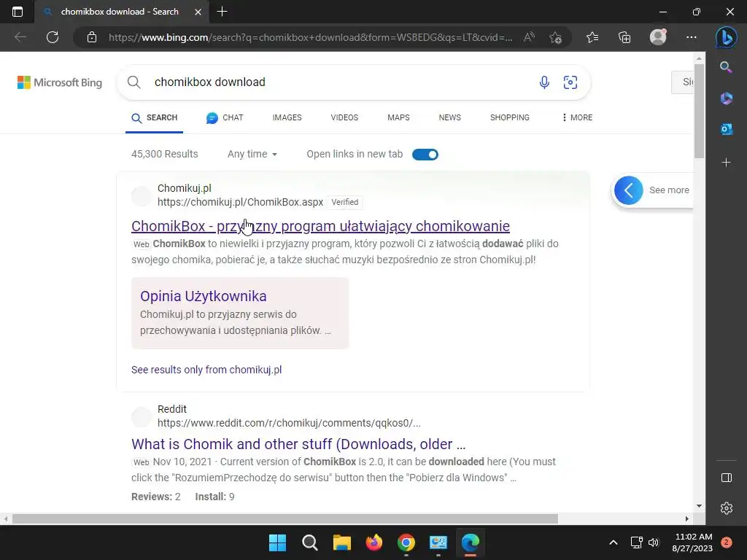Viewport: 747px width, 560px height.
Task: Open the tab actions menu icon
Action: [x=18, y=12]
